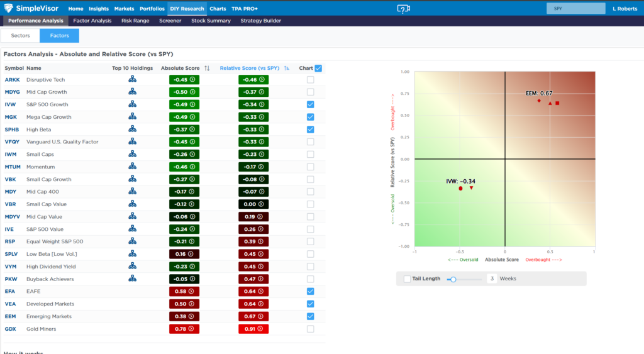This screenshot has width=644, height=354.
Task: Enable chart checkbox for ARKK
Action: (x=310, y=80)
